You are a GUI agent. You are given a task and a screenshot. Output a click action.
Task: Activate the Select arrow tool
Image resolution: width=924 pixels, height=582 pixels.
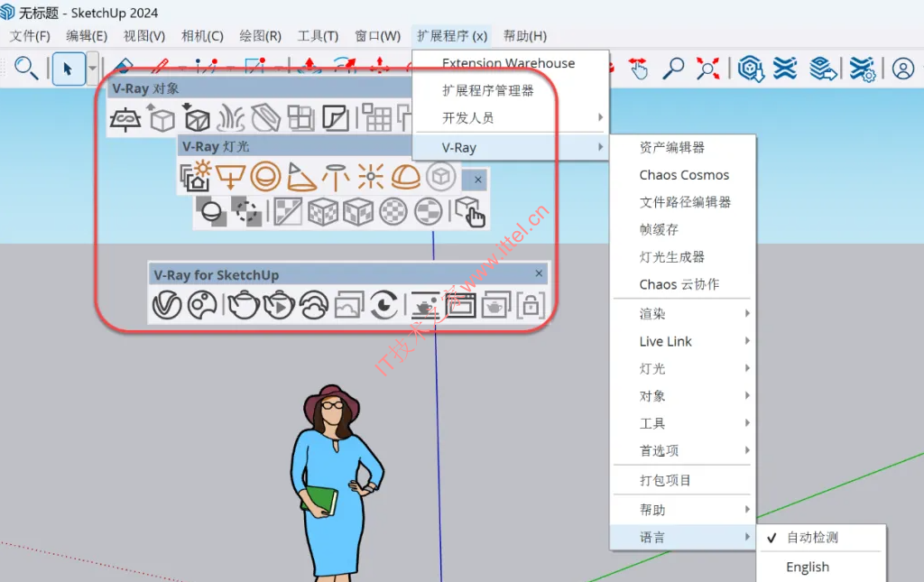click(x=69, y=69)
